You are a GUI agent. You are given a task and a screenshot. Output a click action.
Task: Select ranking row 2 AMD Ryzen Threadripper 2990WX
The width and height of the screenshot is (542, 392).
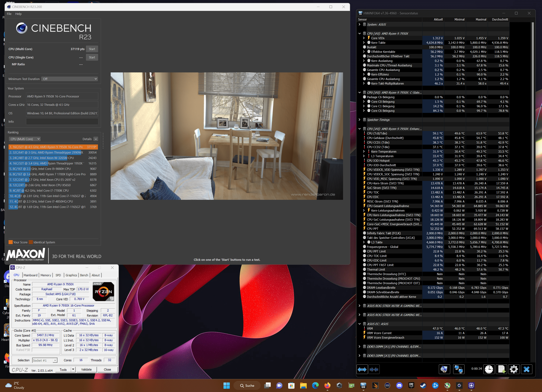click(53, 152)
